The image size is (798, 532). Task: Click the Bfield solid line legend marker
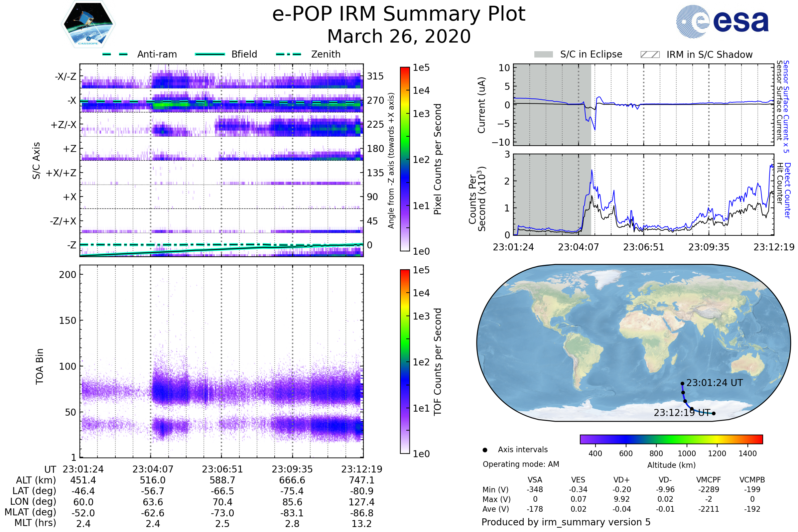tap(210, 54)
